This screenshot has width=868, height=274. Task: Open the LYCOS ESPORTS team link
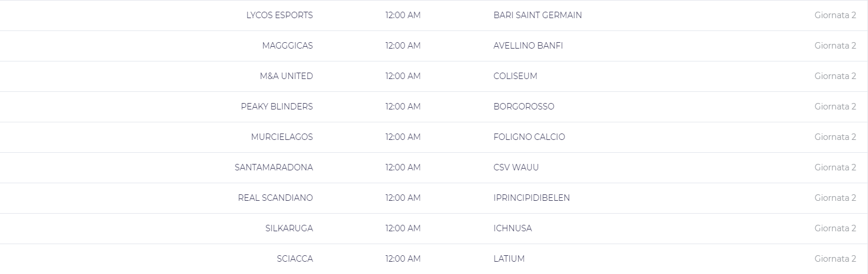[x=280, y=15]
